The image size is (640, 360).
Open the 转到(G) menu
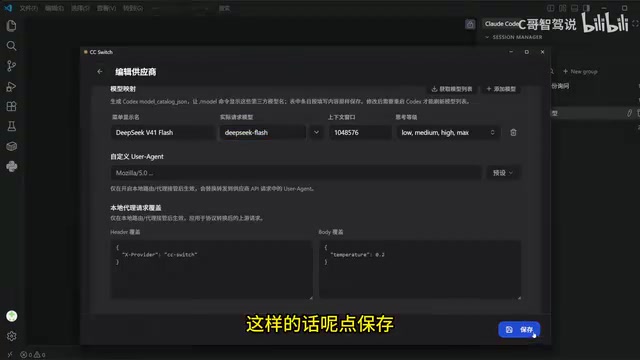click(133, 8)
